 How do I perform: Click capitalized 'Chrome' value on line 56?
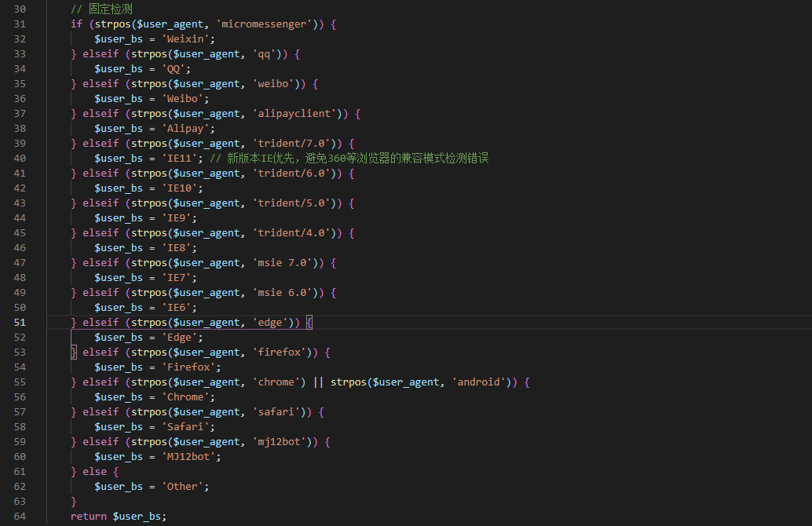click(x=185, y=397)
